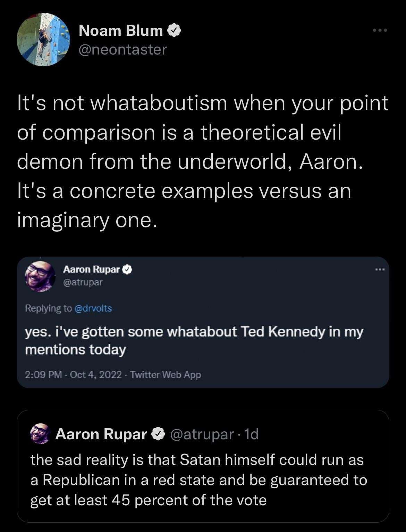Click the 2:09 PM Oct 4, 2022 timestamp
Viewport: 406px width, 532px height.
[x=73, y=375]
